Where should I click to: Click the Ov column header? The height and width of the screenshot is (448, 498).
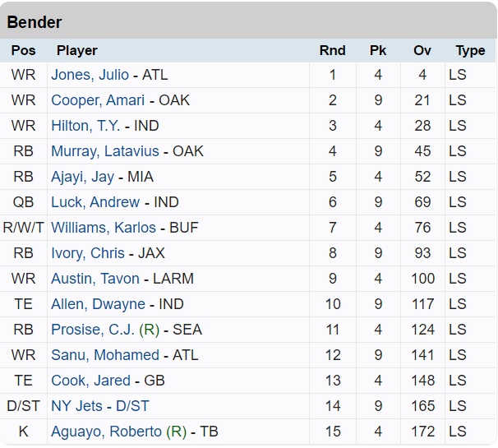[422, 51]
